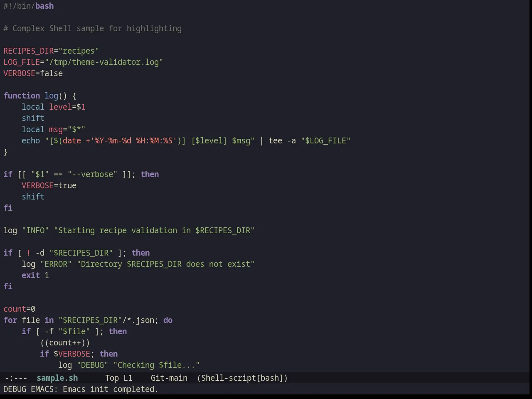Toggle the buffer modified status dashes
Image resolution: width=532 pixels, height=399 pixels.
(x=16, y=378)
